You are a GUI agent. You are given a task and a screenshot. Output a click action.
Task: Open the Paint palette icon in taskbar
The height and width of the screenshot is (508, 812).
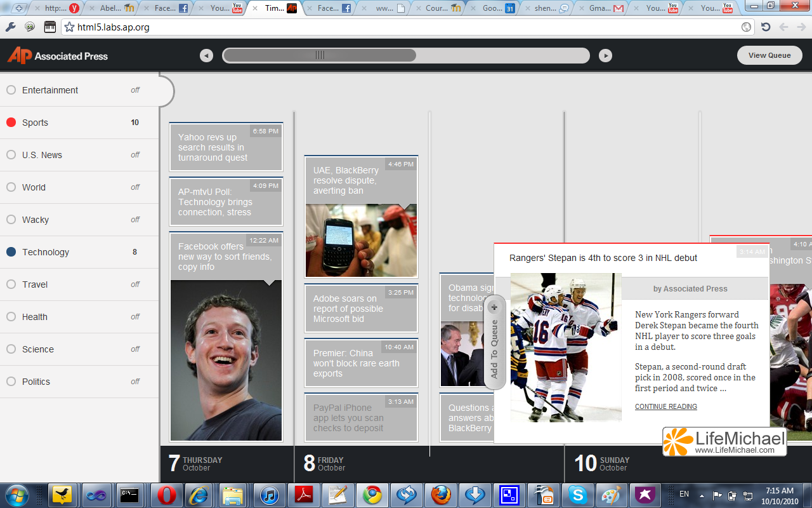[612, 495]
